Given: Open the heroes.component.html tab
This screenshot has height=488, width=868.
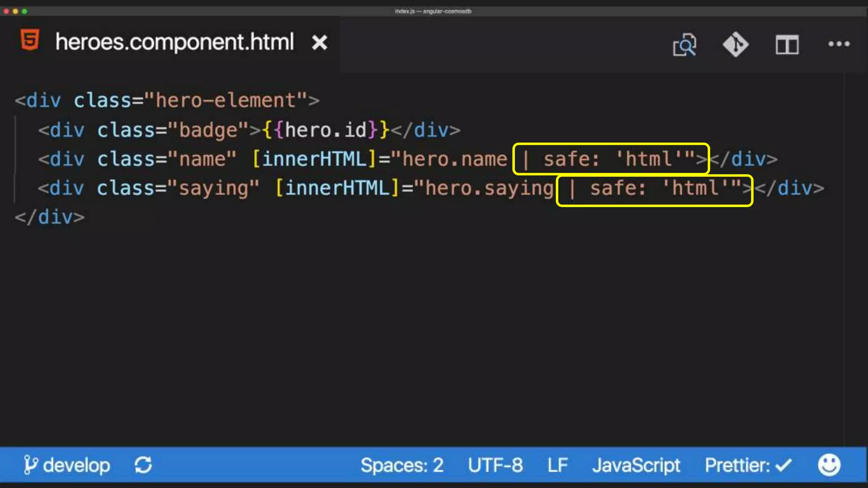Looking at the screenshot, I should [174, 42].
